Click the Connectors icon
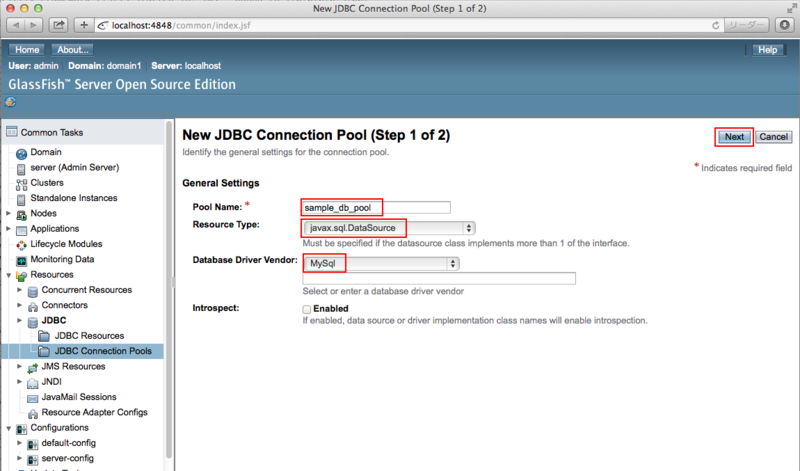Screen dimensions: 800x471 pyautogui.click(x=33, y=307)
